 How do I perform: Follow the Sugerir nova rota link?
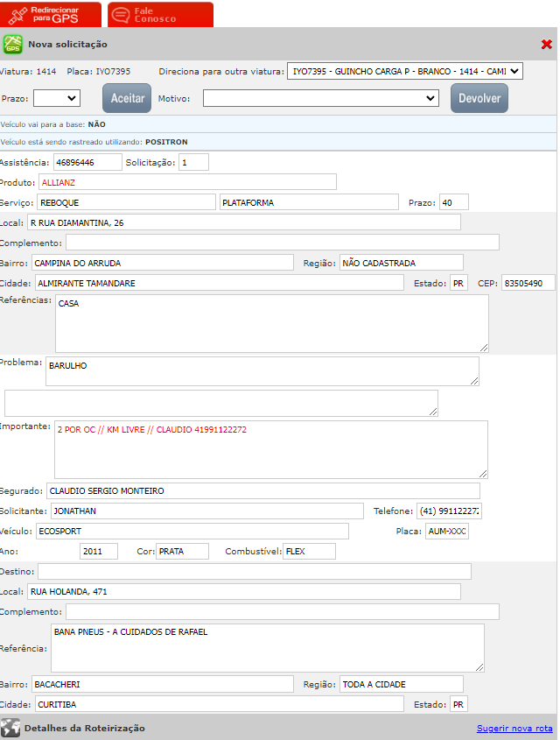click(x=514, y=729)
